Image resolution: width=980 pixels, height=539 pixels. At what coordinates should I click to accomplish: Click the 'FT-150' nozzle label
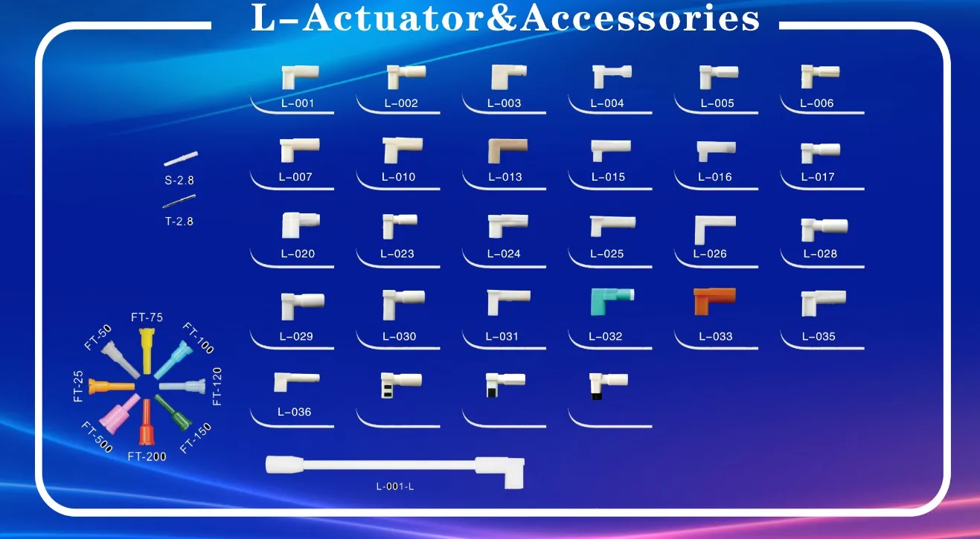(196, 437)
